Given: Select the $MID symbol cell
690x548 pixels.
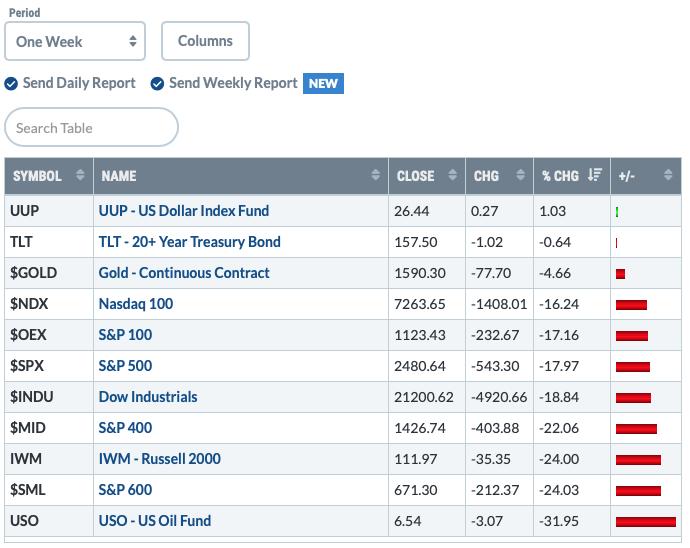Looking at the screenshot, I should point(49,428).
